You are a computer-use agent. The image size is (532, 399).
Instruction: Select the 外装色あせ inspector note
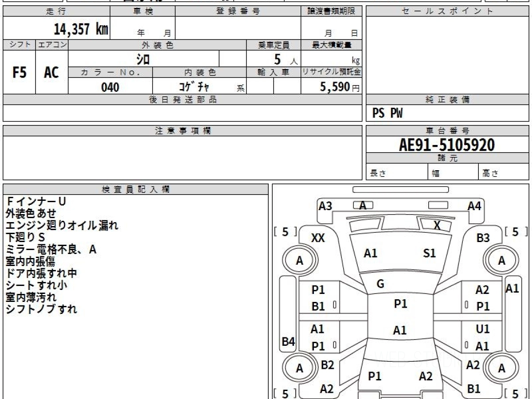[x=31, y=214]
